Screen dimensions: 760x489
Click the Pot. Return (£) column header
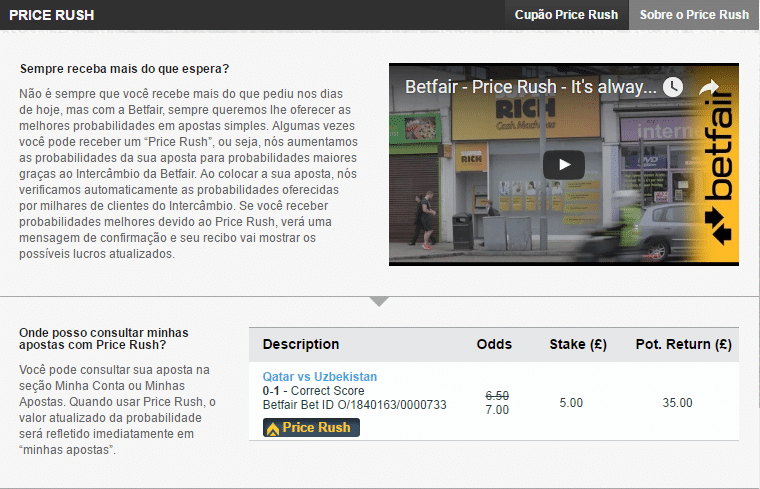click(683, 345)
